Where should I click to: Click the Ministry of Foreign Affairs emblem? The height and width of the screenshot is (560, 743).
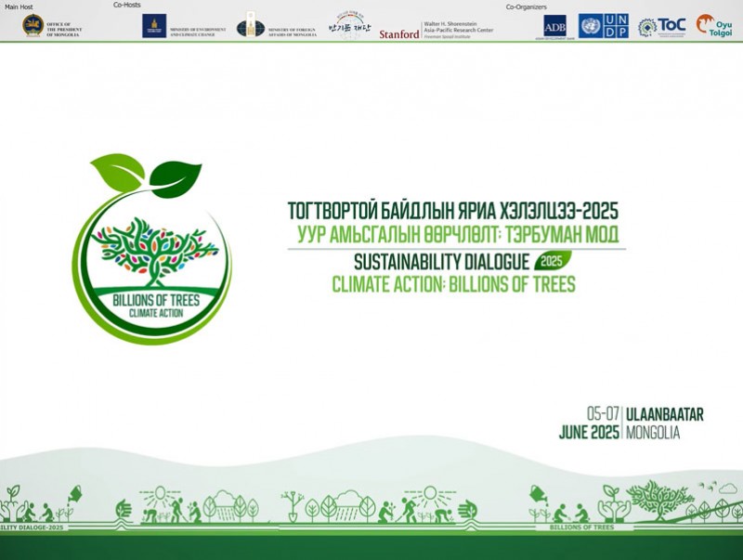(250, 26)
